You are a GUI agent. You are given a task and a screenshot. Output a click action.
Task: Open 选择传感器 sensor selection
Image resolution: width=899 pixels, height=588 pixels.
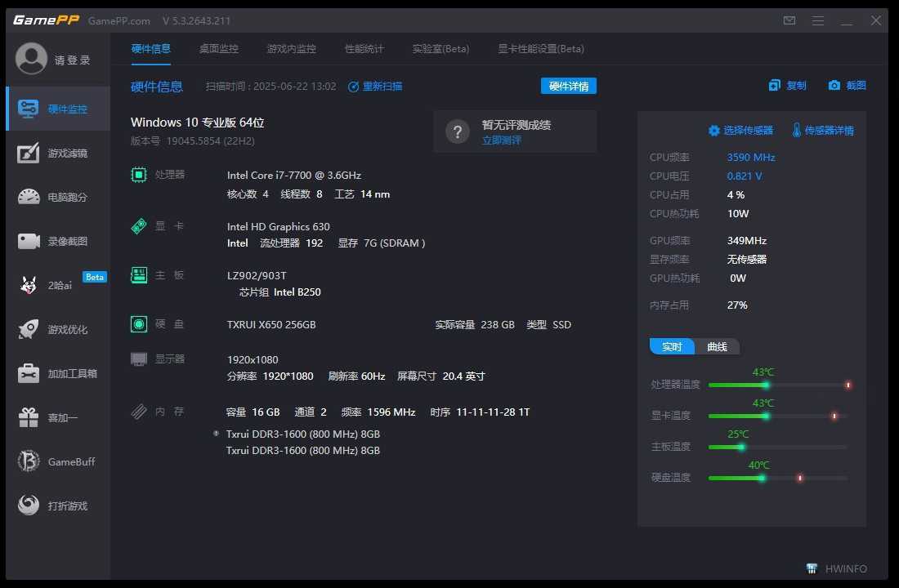point(740,131)
